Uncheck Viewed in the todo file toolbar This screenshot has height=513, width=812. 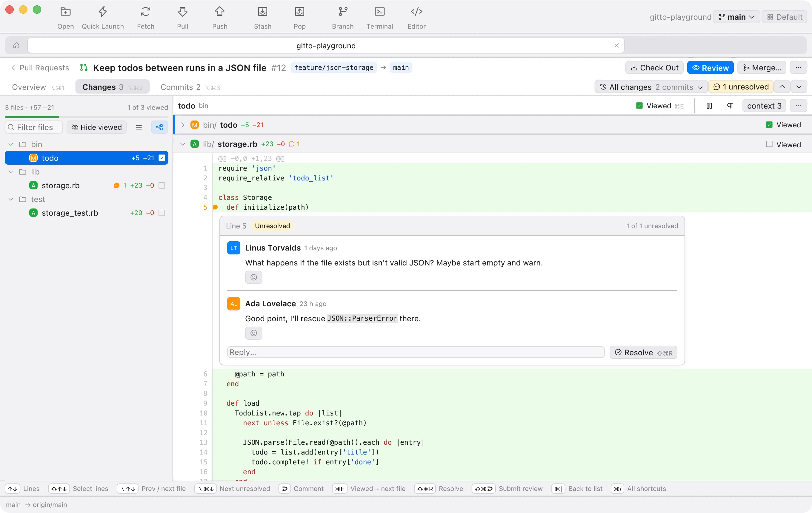(639, 106)
